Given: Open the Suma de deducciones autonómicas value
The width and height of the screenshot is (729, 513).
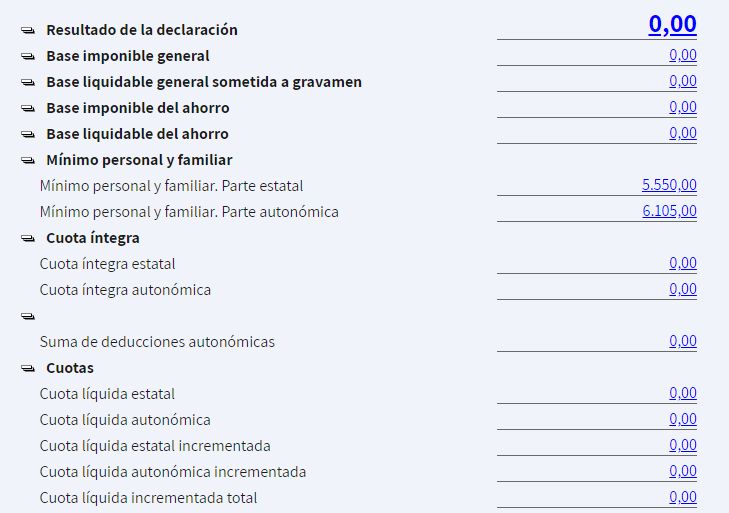Looking at the screenshot, I should click(x=683, y=341).
